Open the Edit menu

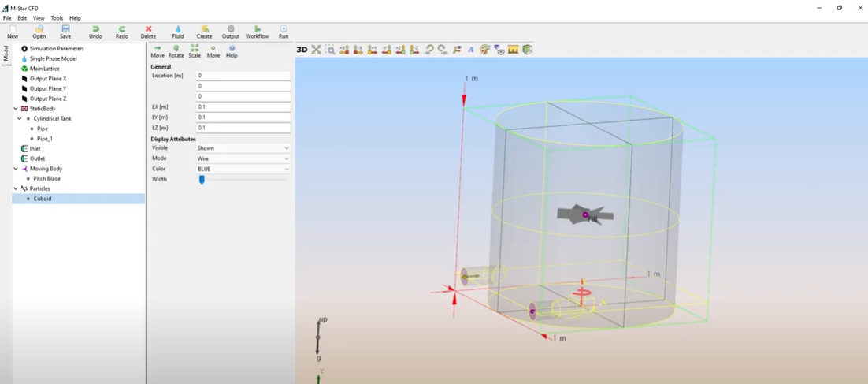coord(22,18)
